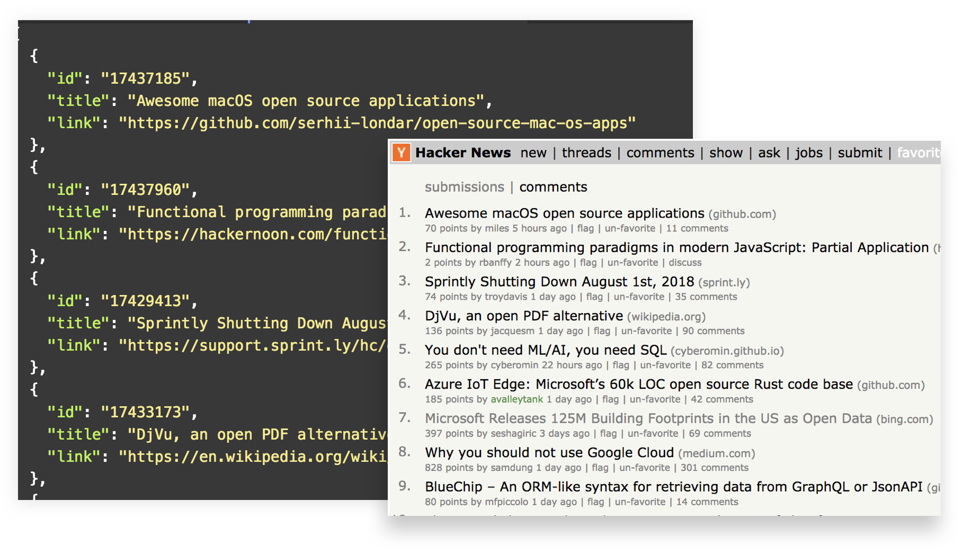The width and height of the screenshot is (980, 554).
Task: Open Microsoft Releases 125M Building Footprints story
Action: click(x=648, y=418)
